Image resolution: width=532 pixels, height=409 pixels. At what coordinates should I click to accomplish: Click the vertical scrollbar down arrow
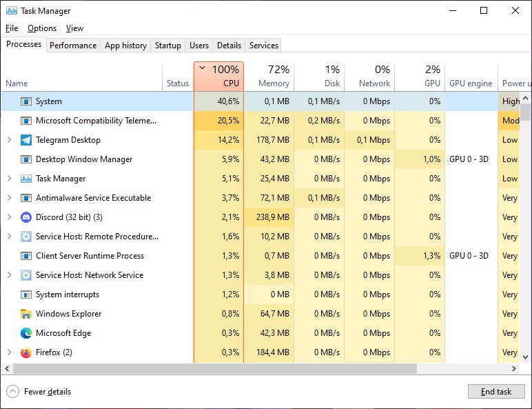point(526,357)
